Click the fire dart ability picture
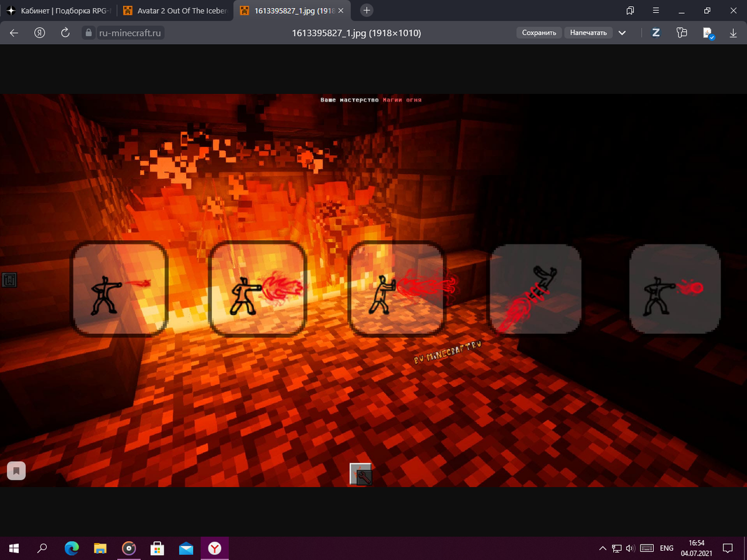The height and width of the screenshot is (560, 747). point(120,289)
